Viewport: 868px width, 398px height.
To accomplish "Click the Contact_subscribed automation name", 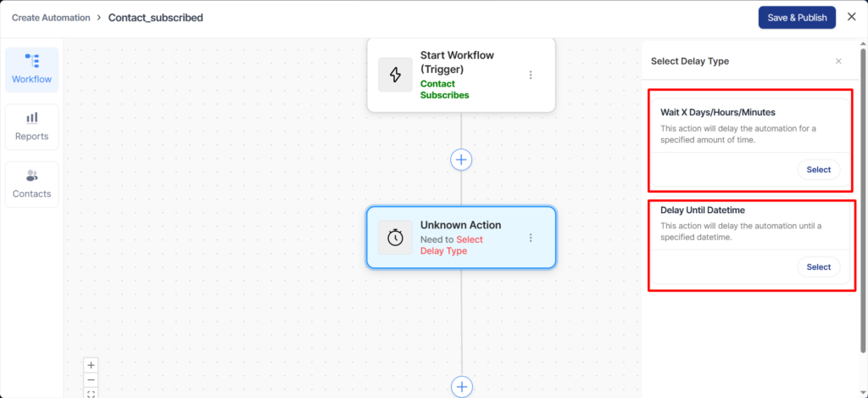I will (155, 17).
